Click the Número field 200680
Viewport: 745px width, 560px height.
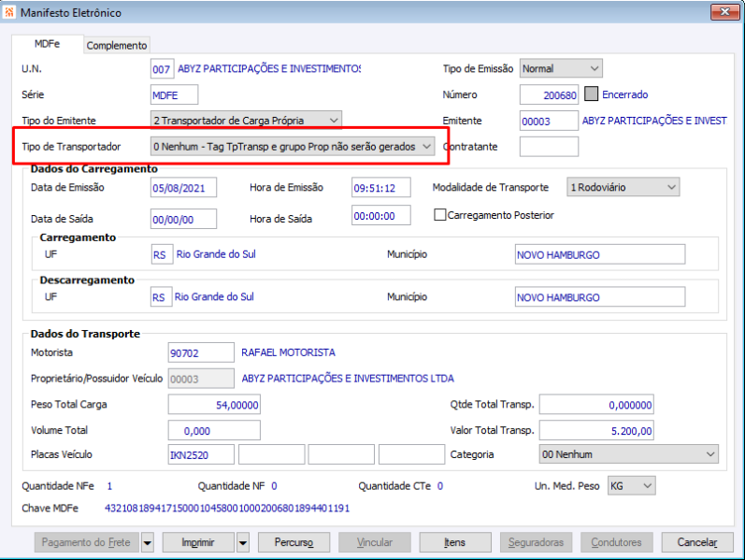pyautogui.click(x=549, y=94)
